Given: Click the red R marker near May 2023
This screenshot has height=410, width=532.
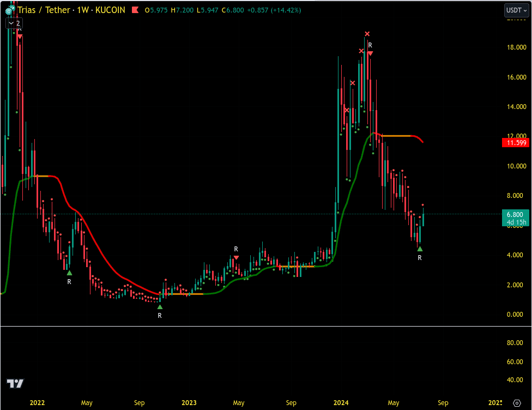Looking at the screenshot, I should (236, 257).
